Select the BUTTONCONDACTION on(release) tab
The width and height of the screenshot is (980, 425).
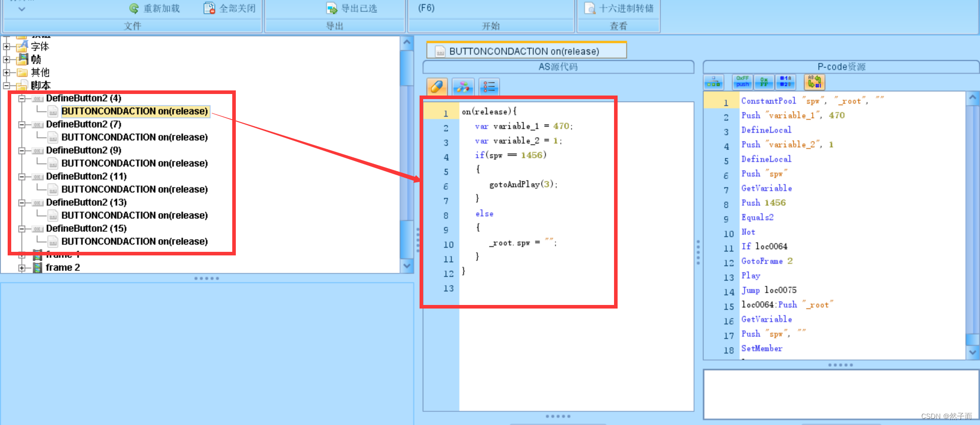[x=524, y=51]
